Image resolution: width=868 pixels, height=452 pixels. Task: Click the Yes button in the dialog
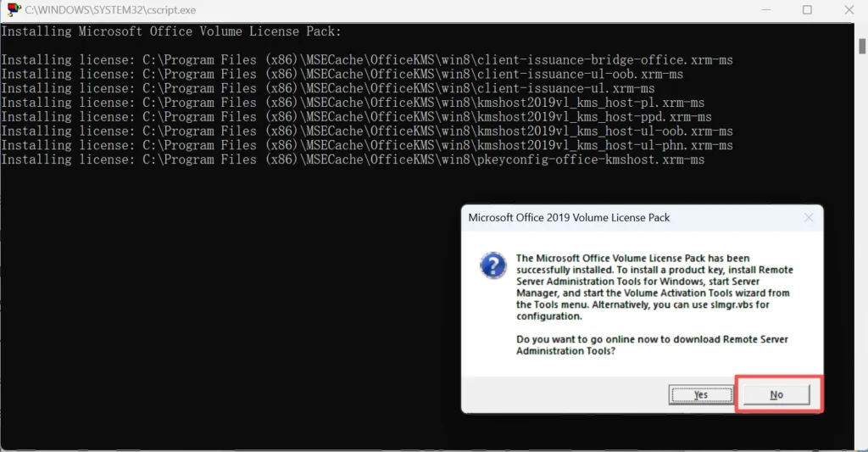tap(700, 394)
